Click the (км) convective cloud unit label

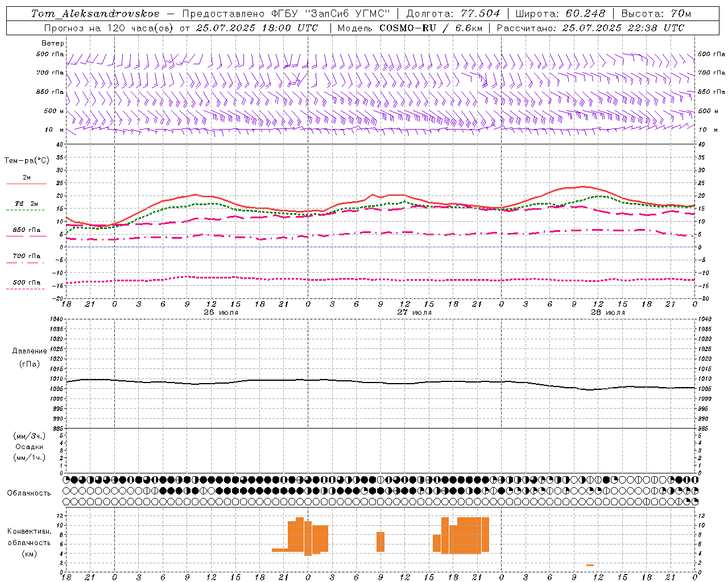pos(29,554)
